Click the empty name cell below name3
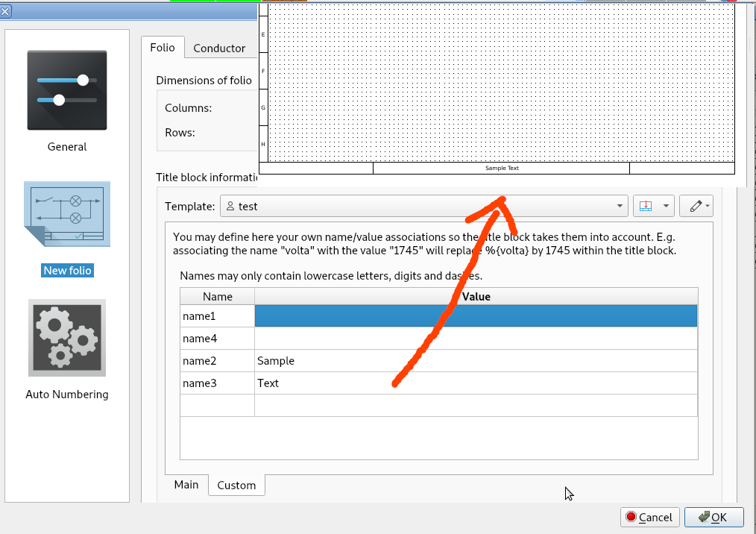Image resolution: width=756 pixels, height=534 pixels. tap(217, 405)
